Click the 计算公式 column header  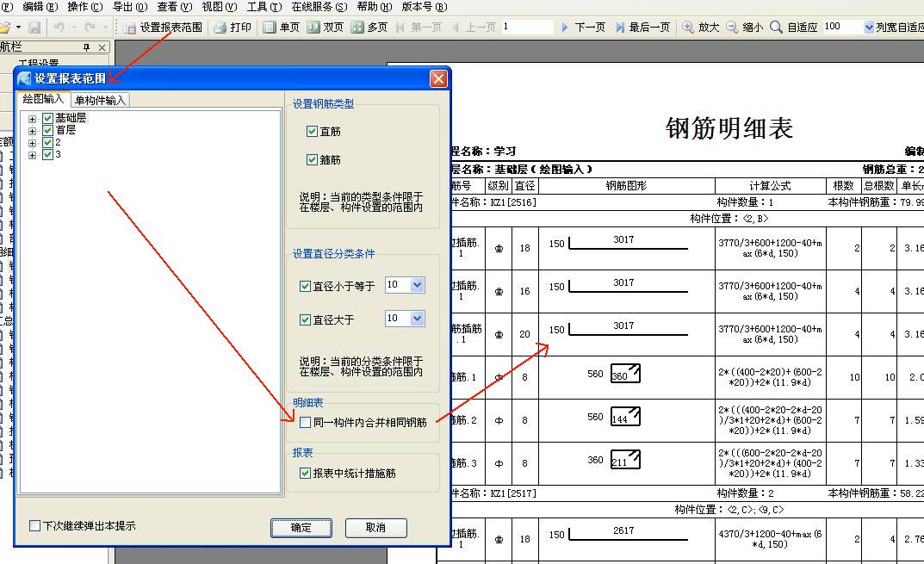pyautogui.click(x=770, y=186)
